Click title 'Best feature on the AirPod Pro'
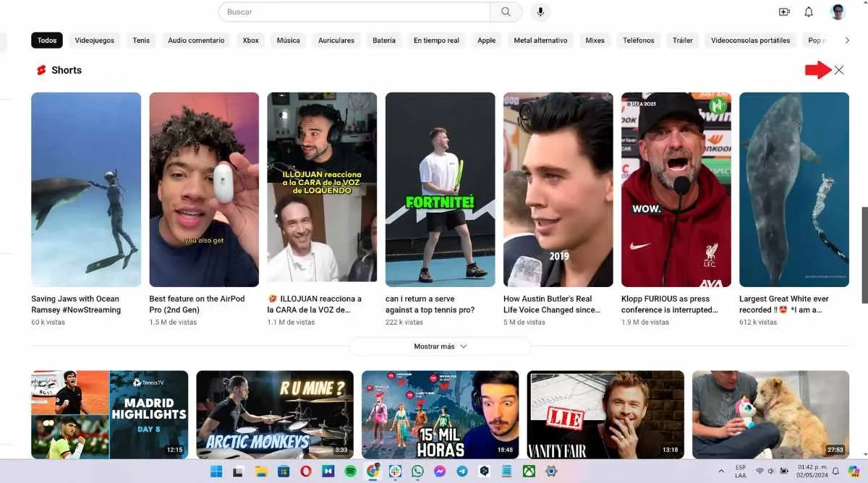868x483 pixels. click(197, 304)
